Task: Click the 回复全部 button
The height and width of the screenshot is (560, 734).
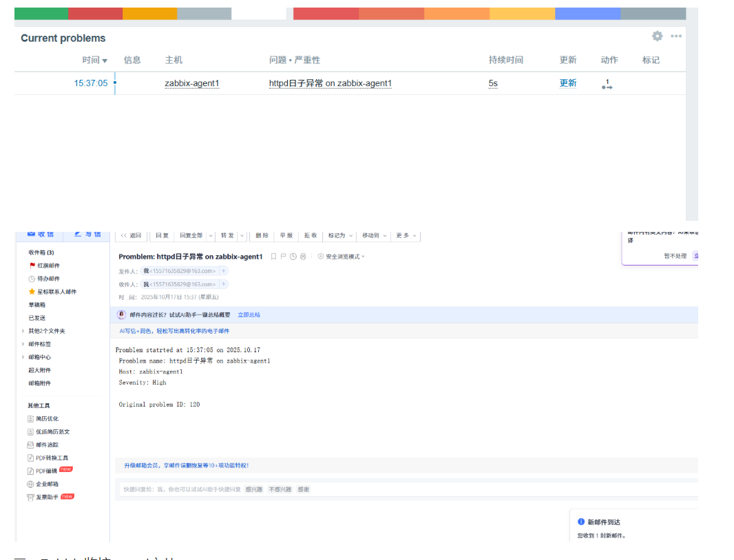Action: [x=191, y=236]
